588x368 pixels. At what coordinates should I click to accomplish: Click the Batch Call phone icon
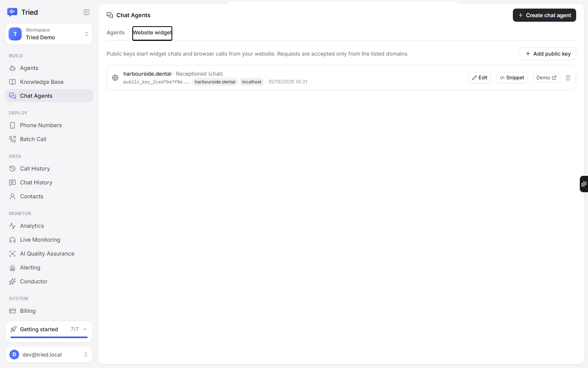13,139
